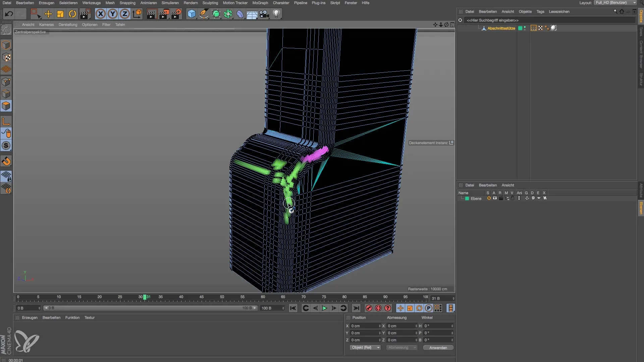Toggle viewport visibility of Ebene layer
Screen dimensions: 644x362
click(495, 198)
